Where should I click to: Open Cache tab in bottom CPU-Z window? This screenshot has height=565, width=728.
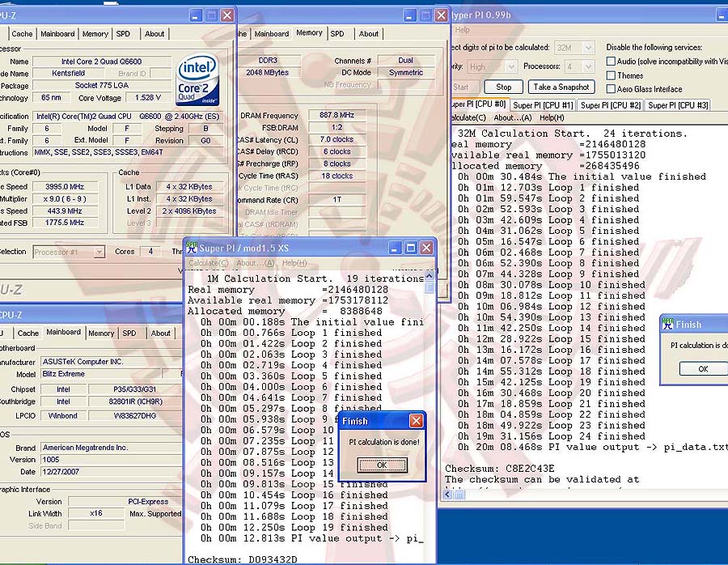[28, 333]
